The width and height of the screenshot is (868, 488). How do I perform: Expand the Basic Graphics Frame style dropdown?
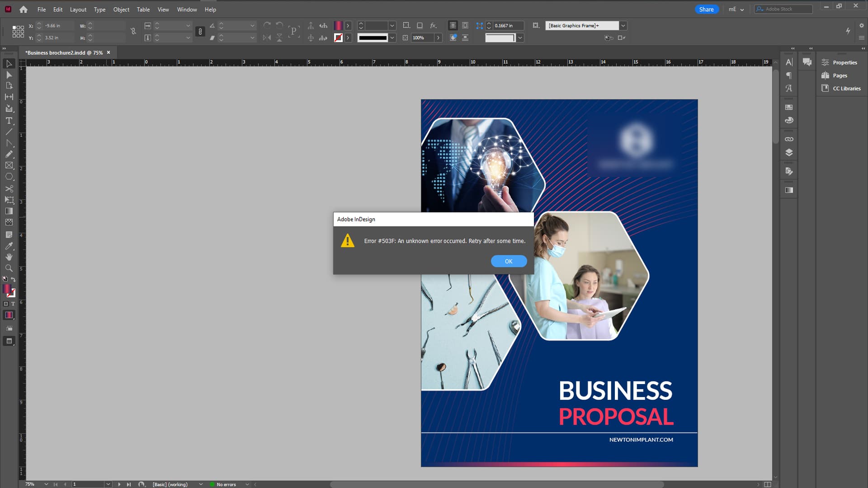[623, 25]
